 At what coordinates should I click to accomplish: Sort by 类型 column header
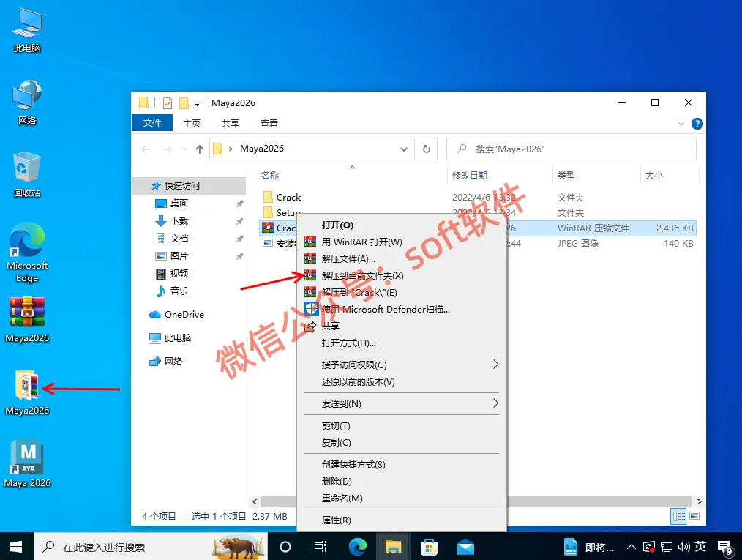[x=596, y=175]
